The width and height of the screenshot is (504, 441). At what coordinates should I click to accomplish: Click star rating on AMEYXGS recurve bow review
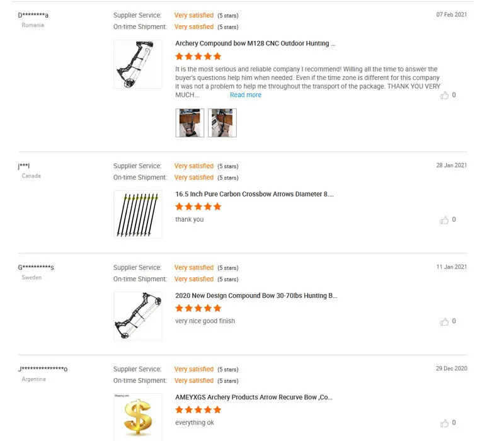pos(198,410)
